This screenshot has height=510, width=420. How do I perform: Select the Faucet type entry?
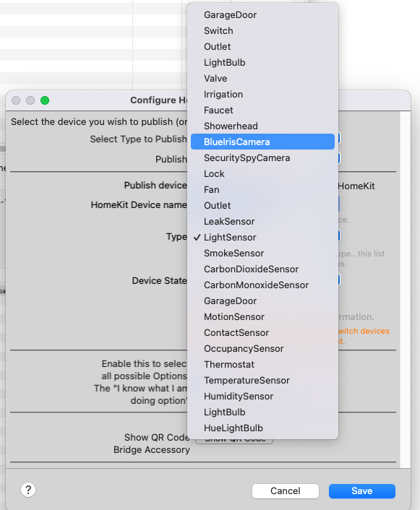[x=262, y=110]
